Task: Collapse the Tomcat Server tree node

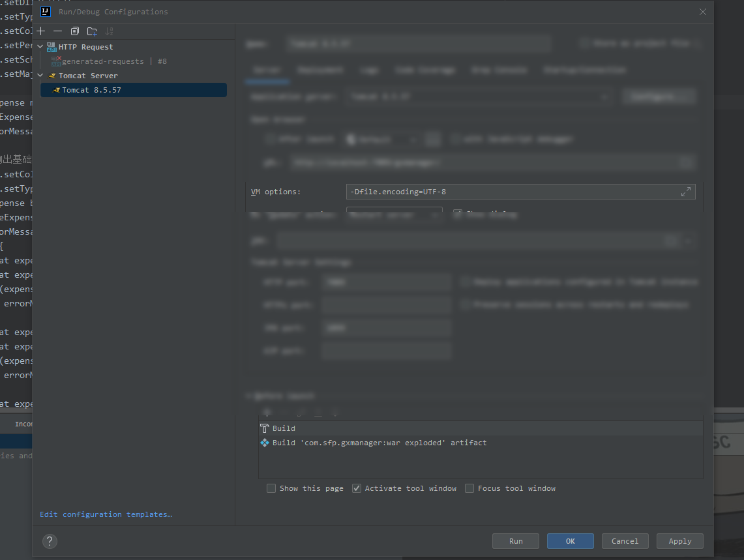Action: coord(40,76)
